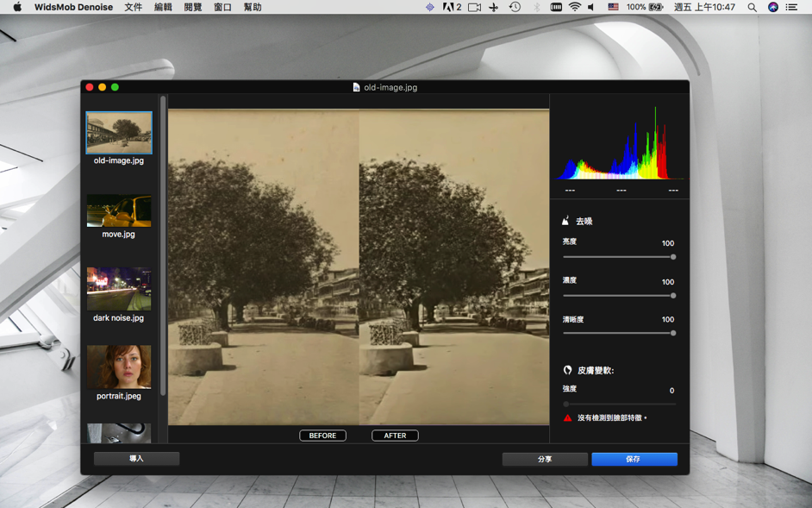The width and height of the screenshot is (812, 508).
Task: Click the purple target menu bar icon
Action: pyautogui.click(x=430, y=7)
